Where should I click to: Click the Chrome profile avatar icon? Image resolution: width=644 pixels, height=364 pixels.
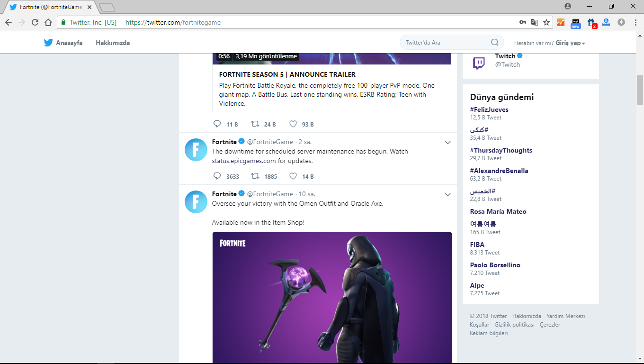[x=568, y=6]
